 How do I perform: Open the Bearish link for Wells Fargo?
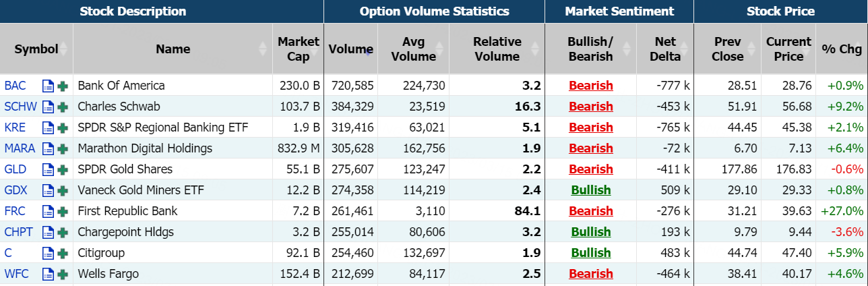pos(591,274)
